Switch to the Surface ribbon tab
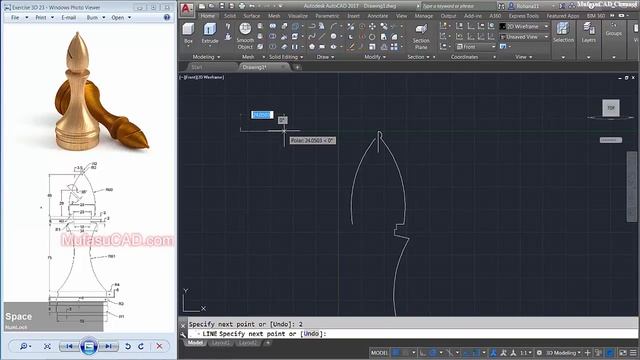The height and width of the screenshot is (360, 640). coord(251,16)
